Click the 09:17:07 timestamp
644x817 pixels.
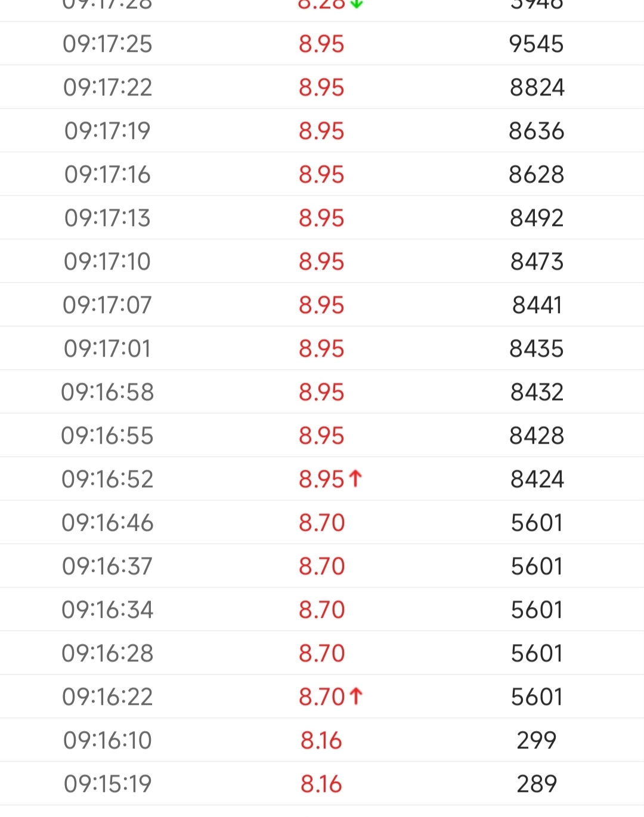coord(107,305)
